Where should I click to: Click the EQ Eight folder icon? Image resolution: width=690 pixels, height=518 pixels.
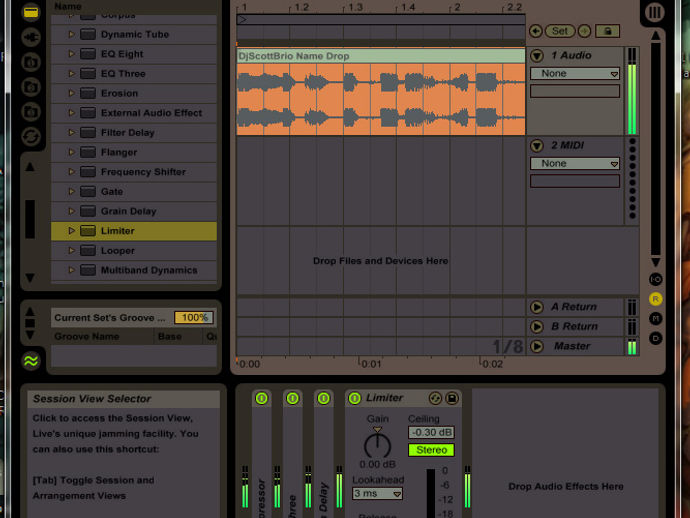click(x=88, y=54)
